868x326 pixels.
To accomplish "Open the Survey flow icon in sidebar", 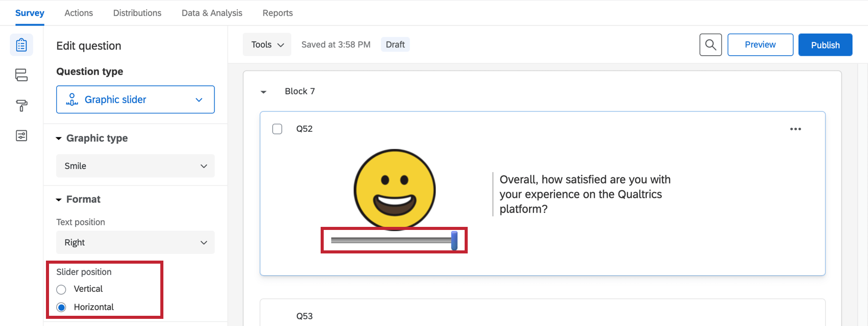I will tap(21, 75).
